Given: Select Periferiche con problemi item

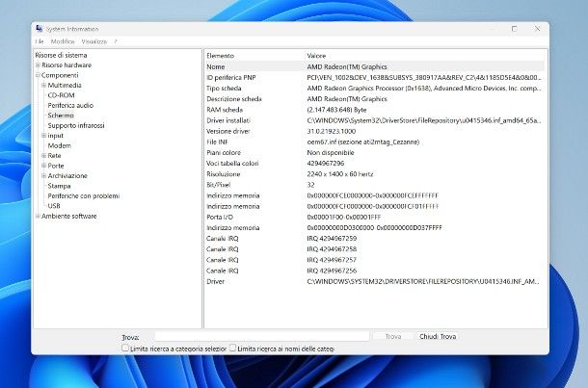Looking at the screenshot, I should tap(83, 195).
